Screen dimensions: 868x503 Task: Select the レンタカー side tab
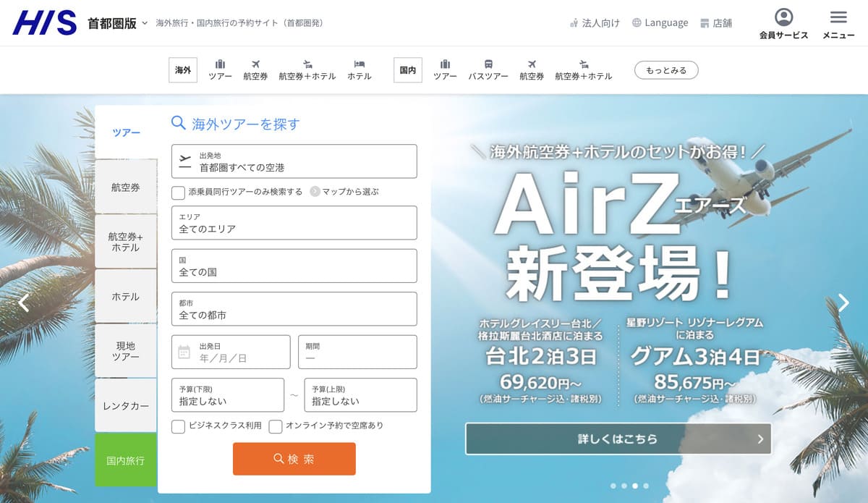[x=126, y=405]
